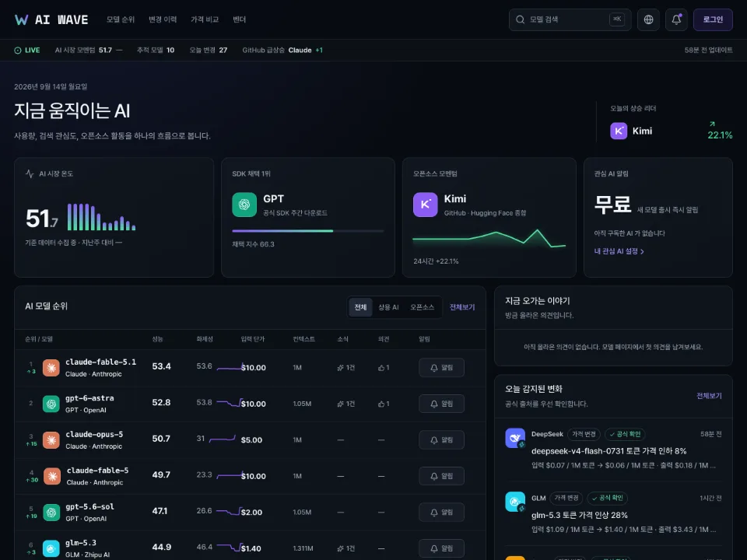Click GitHub 급상승 Claude ticker entry
The height and width of the screenshot is (560, 747).
pos(282,50)
